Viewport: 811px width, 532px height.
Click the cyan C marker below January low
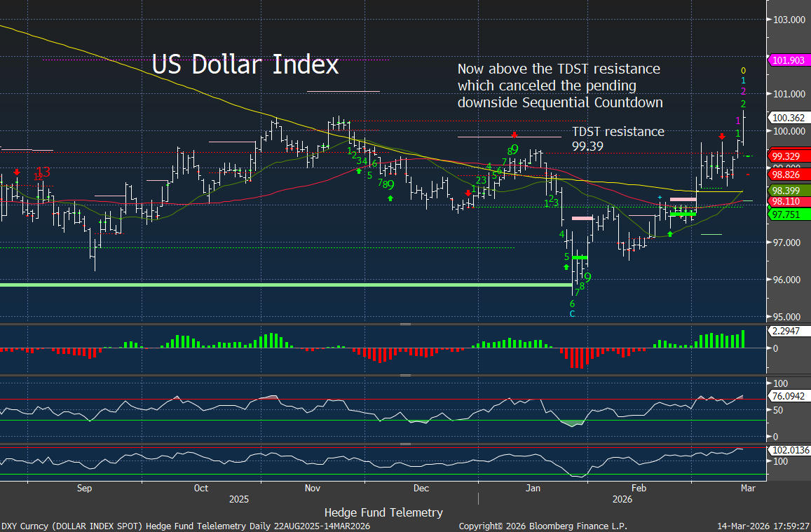coord(572,314)
